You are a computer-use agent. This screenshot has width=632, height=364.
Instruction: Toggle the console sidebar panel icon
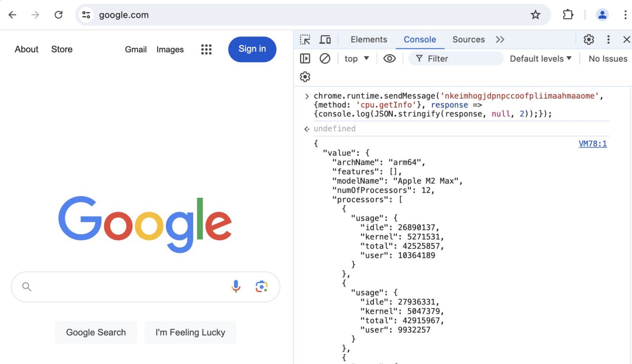(x=305, y=59)
